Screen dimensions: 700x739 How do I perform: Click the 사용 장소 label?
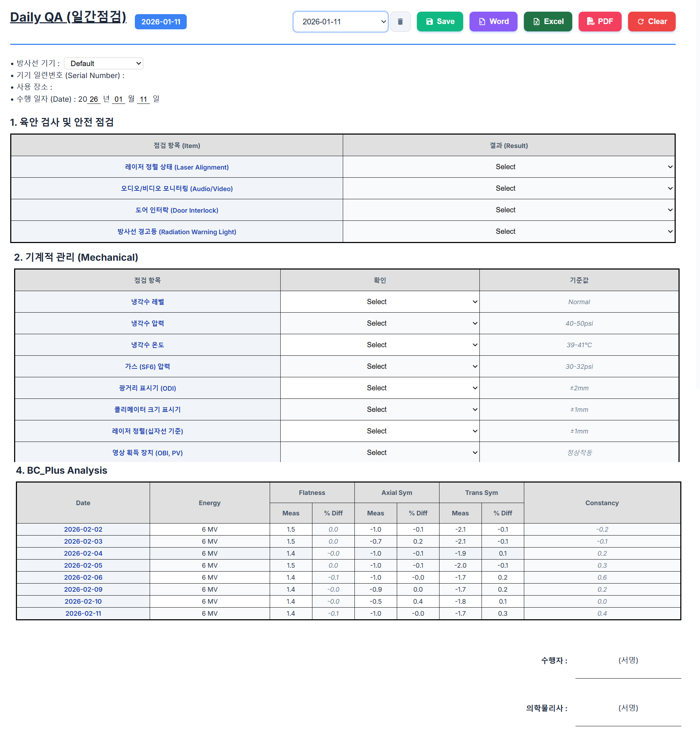[x=34, y=87]
